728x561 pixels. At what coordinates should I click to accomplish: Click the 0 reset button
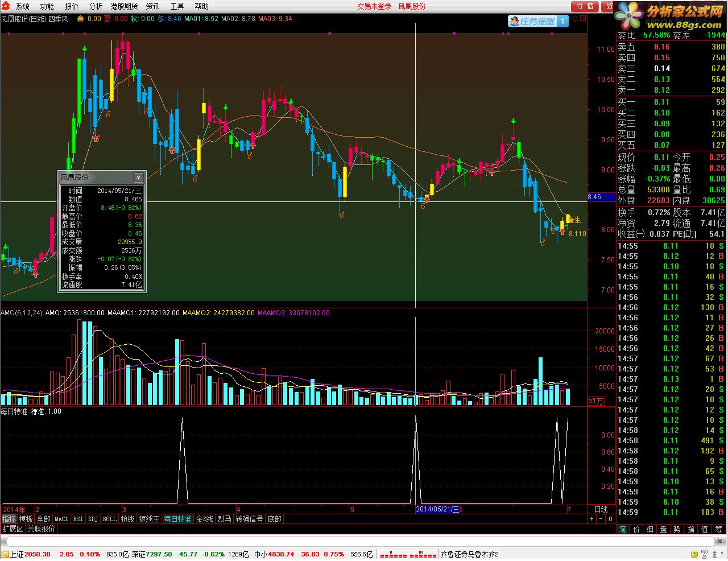pos(610,519)
